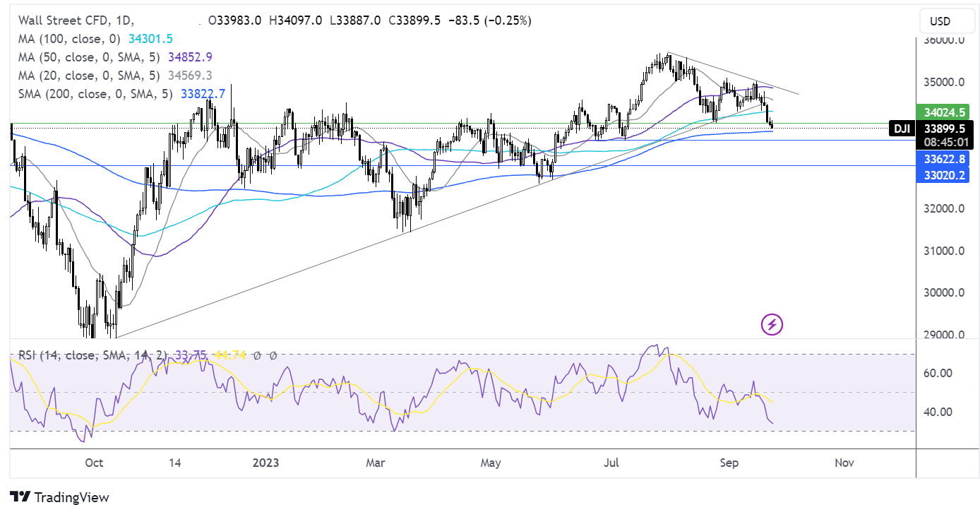Click the TradingView logo

tap(60, 497)
